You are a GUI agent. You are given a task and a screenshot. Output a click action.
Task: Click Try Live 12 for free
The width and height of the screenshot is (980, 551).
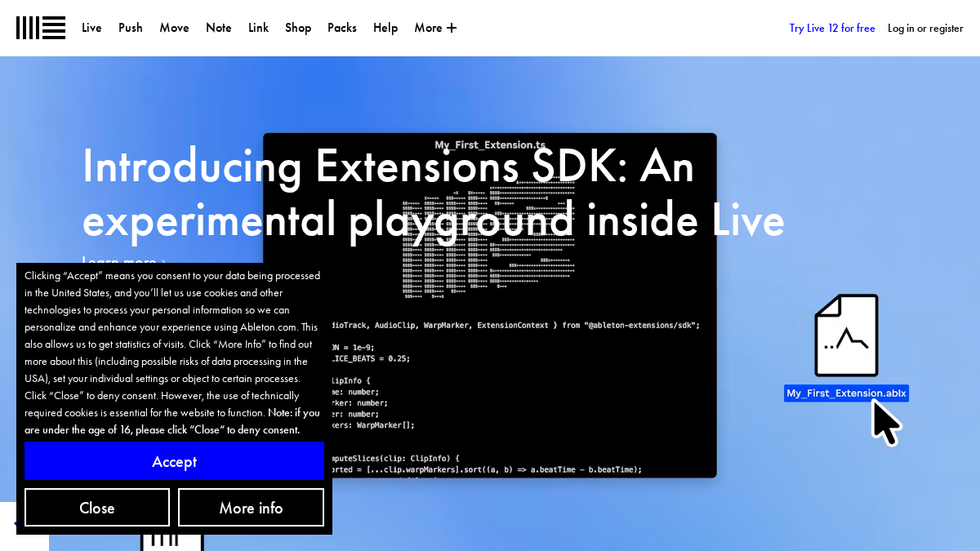coord(832,28)
